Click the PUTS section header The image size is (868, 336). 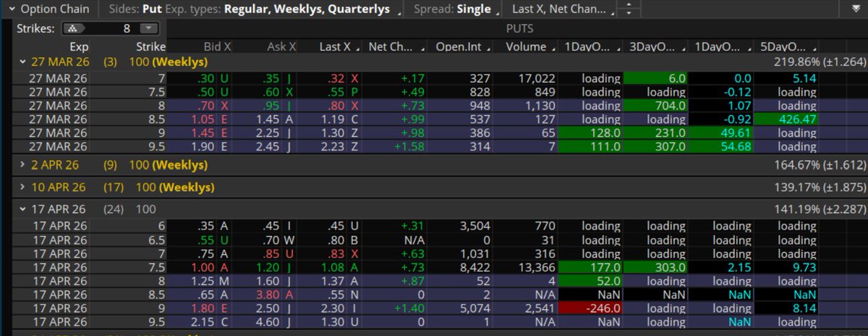pyautogui.click(x=519, y=29)
